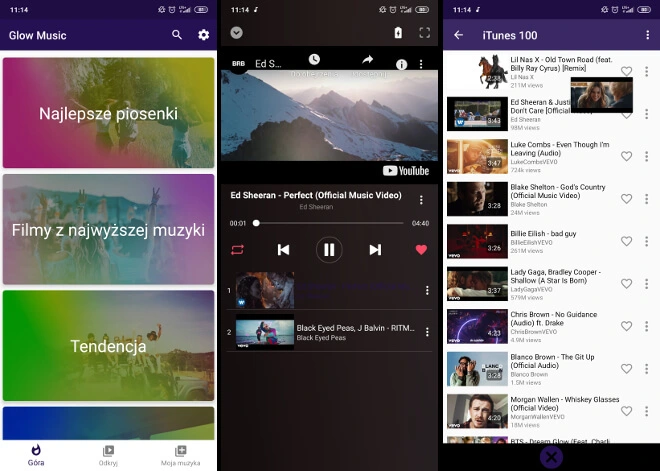Pause the current song
The width and height of the screenshot is (660, 471).
click(x=329, y=249)
